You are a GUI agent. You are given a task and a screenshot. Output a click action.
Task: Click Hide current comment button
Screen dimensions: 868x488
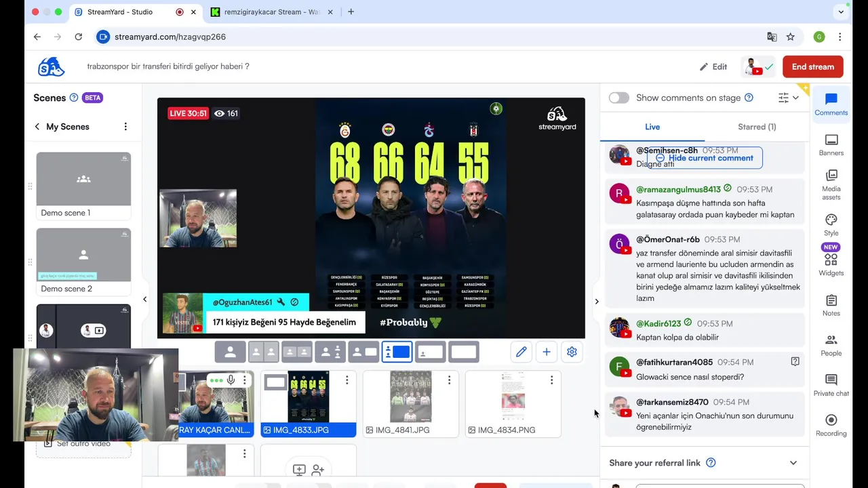[x=705, y=158]
